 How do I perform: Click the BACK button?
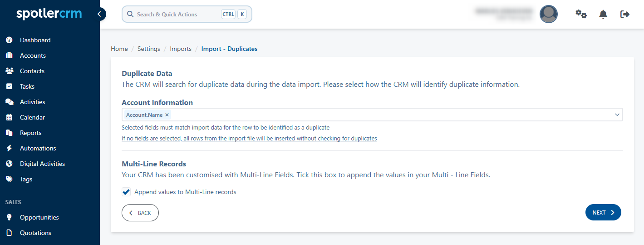click(140, 213)
